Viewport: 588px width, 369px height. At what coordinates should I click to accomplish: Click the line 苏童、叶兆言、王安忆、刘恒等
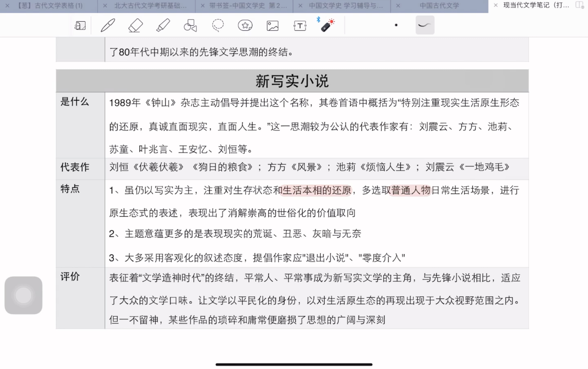click(x=181, y=149)
